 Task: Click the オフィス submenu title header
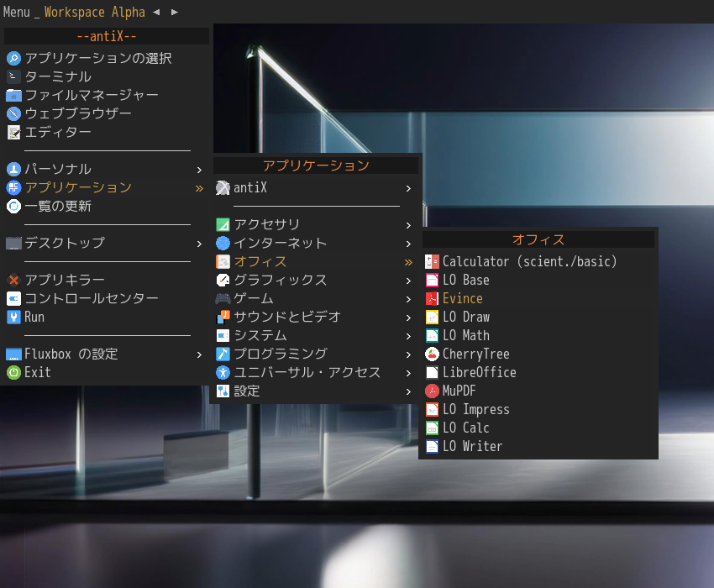tap(538, 239)
